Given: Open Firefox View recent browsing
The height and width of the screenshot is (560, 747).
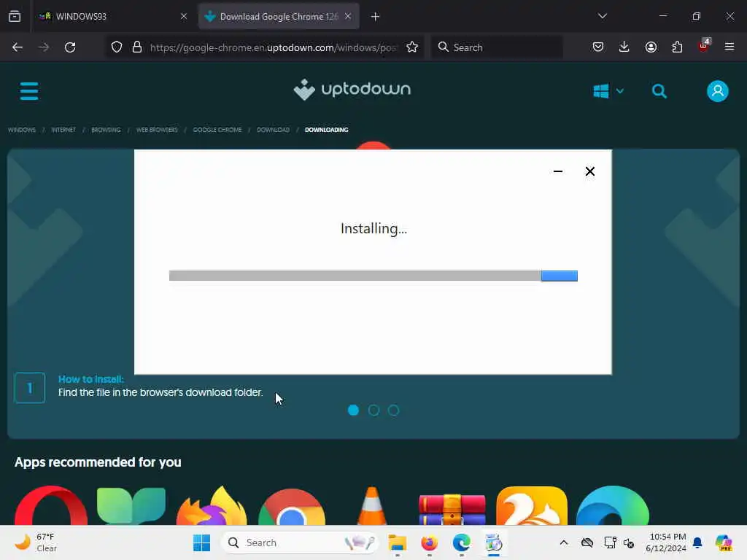Looking at the screenshot, I should tap(15, 17).
